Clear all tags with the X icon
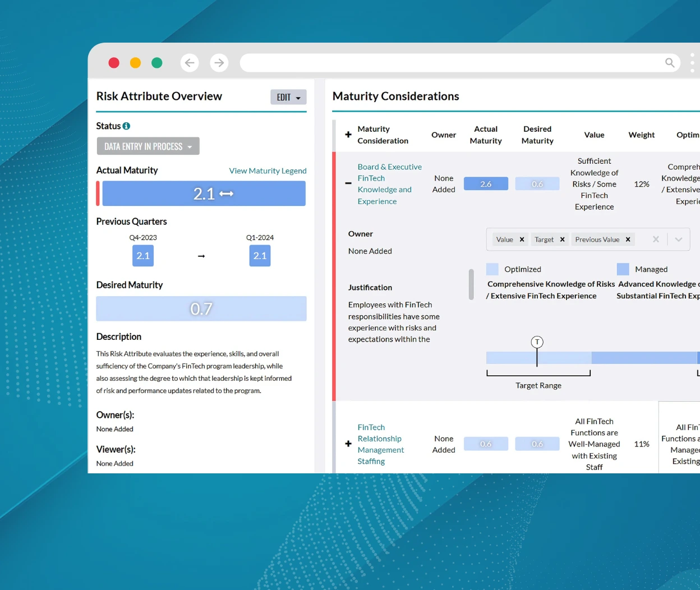The height and width of the screenshot is (590, 700). (x=656, y=239)
